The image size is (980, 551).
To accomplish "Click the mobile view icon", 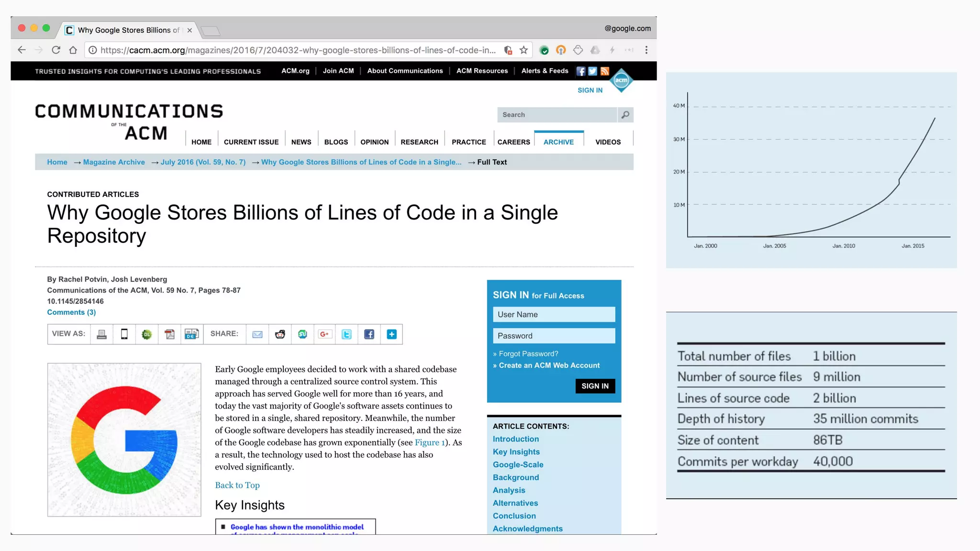I will pos(124,334).
